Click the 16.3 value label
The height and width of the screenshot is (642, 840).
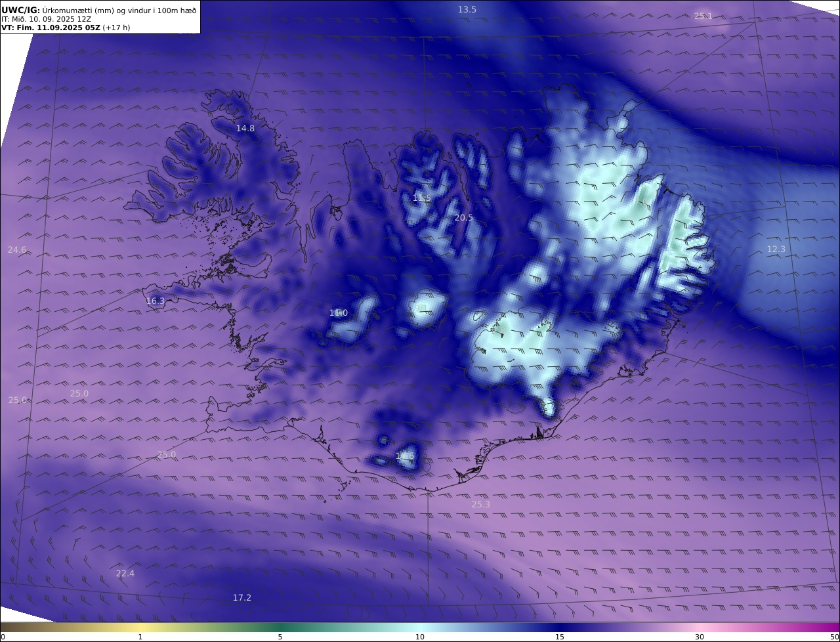click(156, 301)
